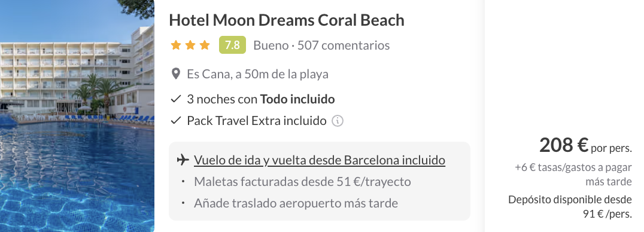This screenshot has width=644, height=232.
Task: Open Vuelo de ida y vuelta link
Action: pyautogui.click(x=320, y=160)
